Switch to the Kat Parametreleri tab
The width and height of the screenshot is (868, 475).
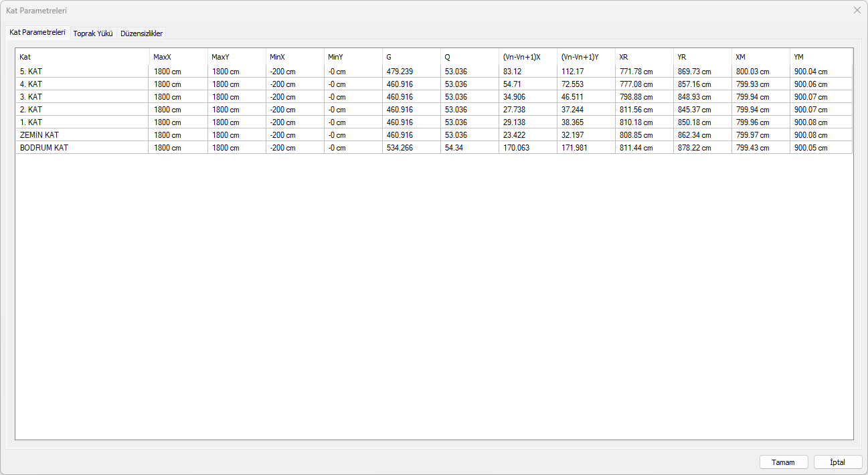pos(37,32)
